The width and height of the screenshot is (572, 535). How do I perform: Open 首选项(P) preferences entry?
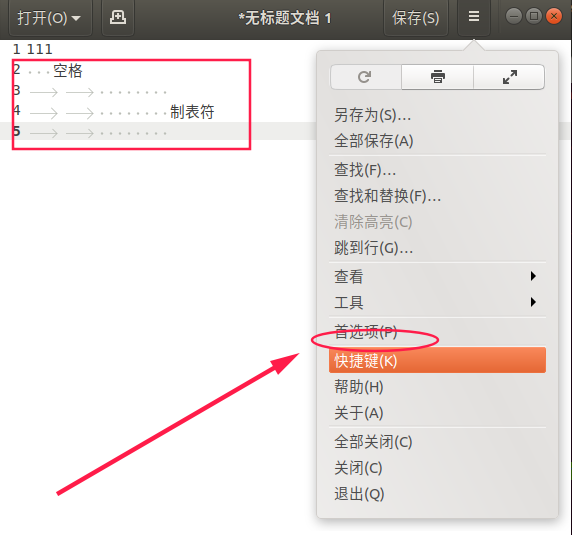[437, 332]
